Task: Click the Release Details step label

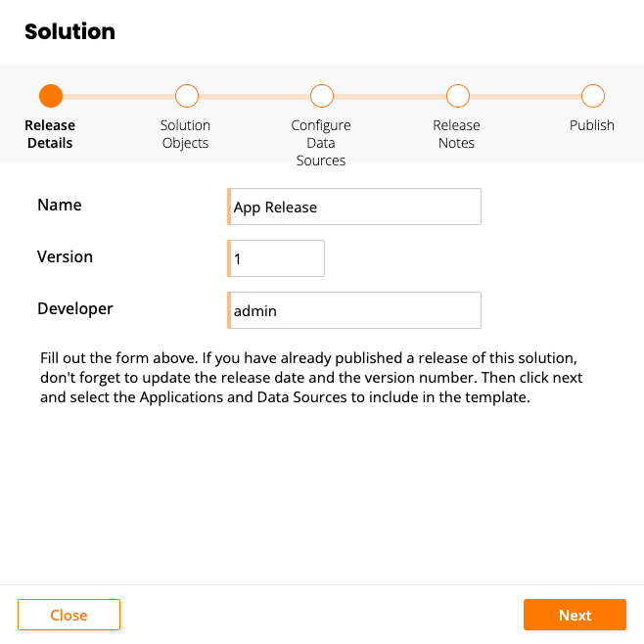Action: 50,134
